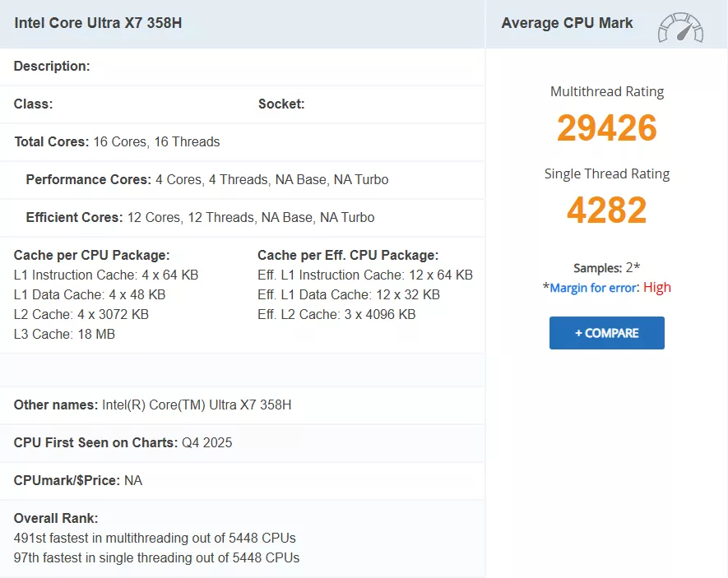728x578 pixels.
Task: Click the Socket label
Action: tap(281, 104)
